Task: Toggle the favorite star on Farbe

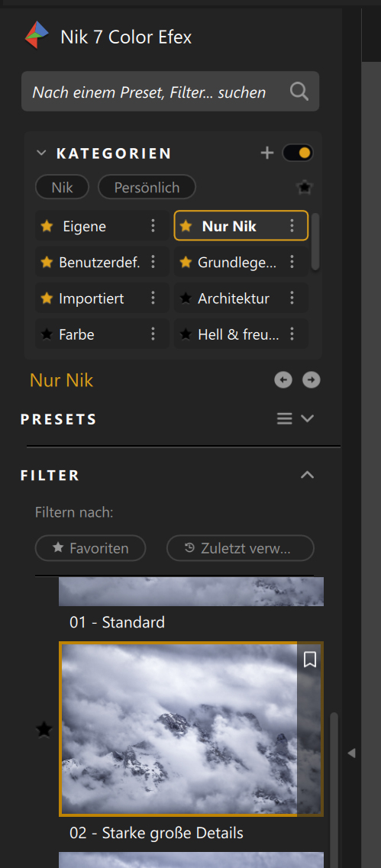Action: 47,334
